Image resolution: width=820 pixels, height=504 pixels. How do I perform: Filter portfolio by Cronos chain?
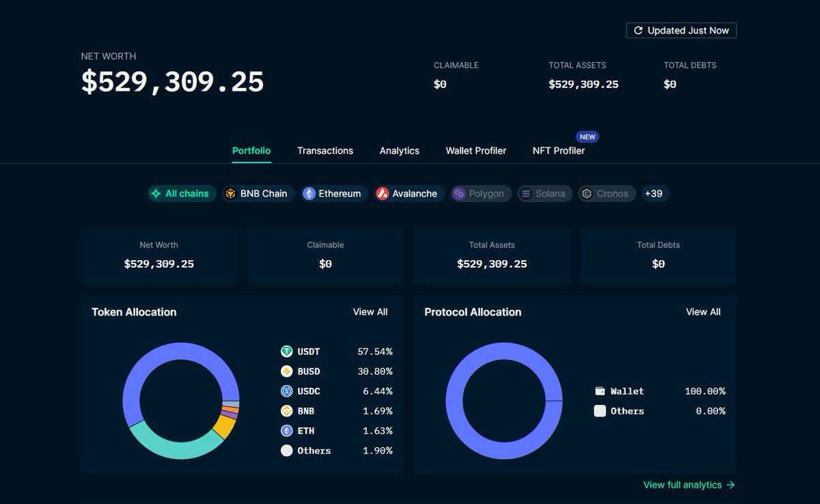(x=607, y=194)
